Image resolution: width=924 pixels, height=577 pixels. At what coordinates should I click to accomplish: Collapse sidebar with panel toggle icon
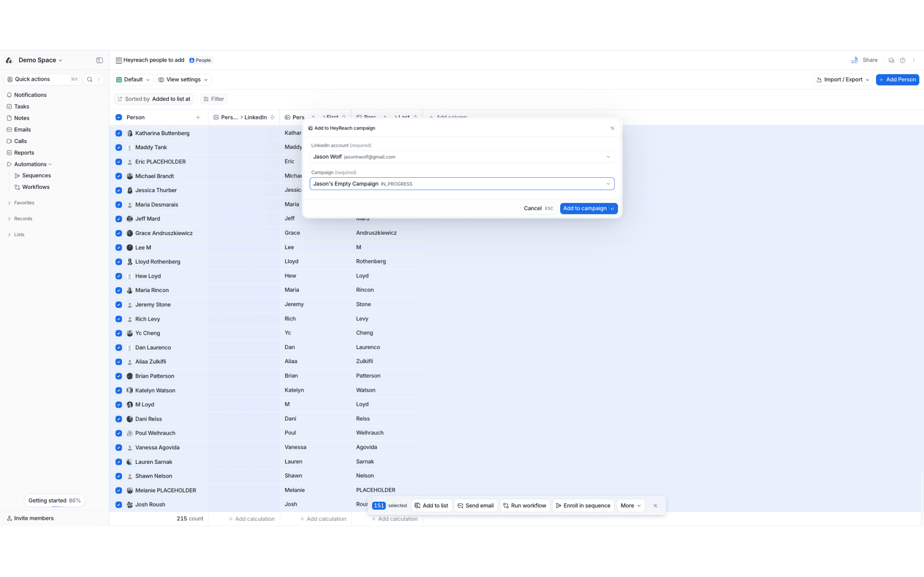[99, 60]
